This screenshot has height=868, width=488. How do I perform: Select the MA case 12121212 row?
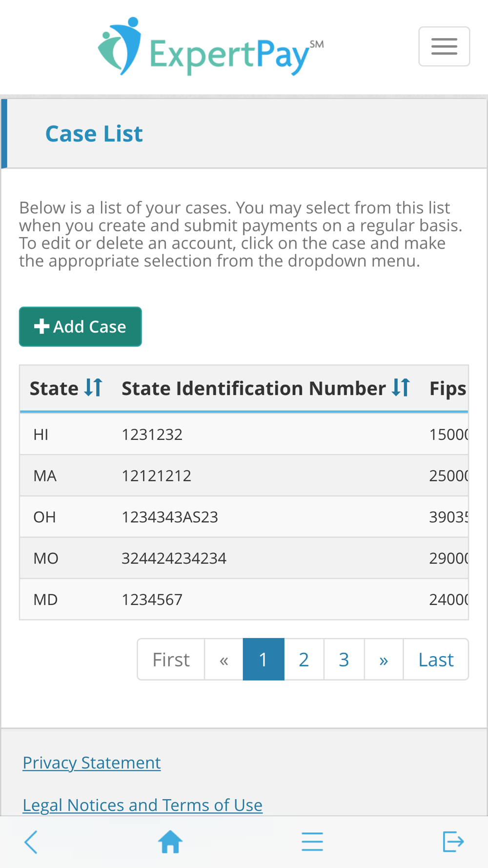click(244, 476)
